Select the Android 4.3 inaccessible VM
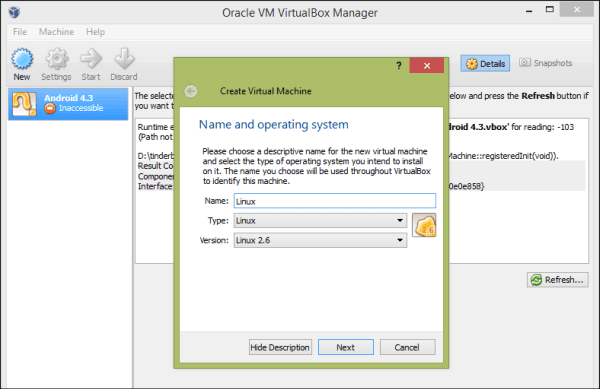The image size is (600, 389). click(68, 104)
